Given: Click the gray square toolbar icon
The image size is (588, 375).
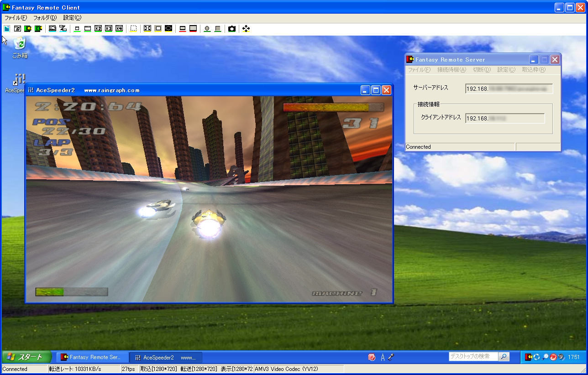Looking at the screenshot, I should click(x=218, y=29).
